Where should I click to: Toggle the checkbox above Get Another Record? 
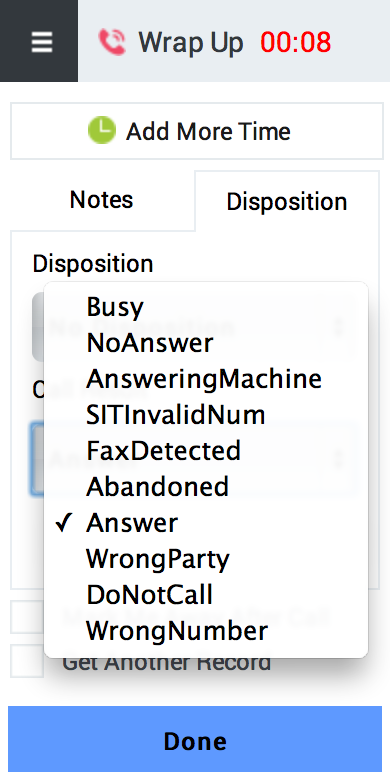tap(27, 616)
